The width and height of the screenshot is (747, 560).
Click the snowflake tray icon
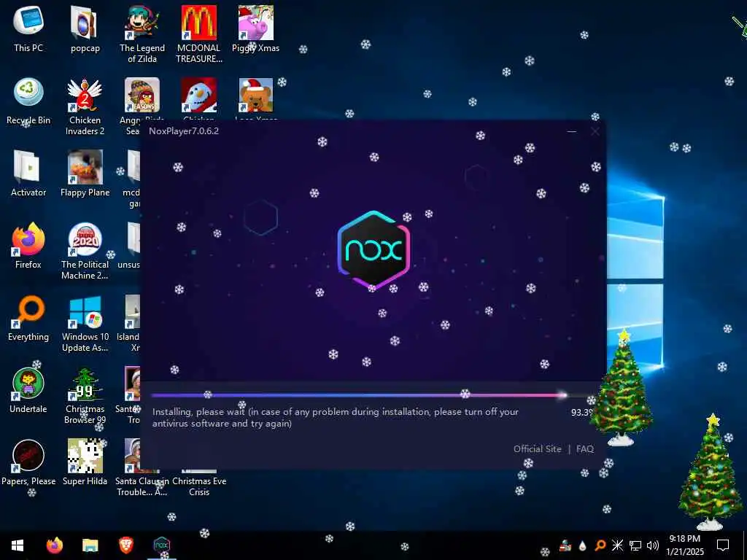pyautogui.click(x=617, y=545)
